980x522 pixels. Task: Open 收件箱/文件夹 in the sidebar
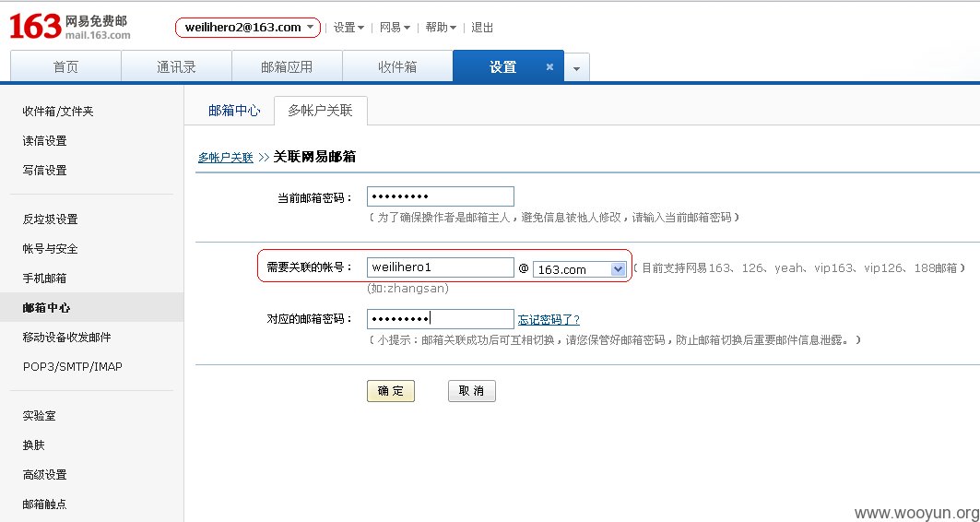pyautogui.click(x=58, y=112)
